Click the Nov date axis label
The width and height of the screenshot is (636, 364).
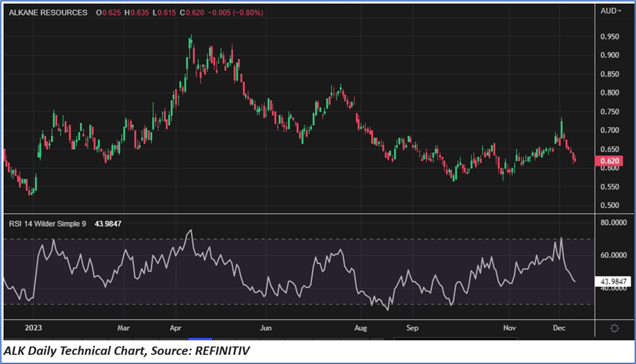click(509, 328)
